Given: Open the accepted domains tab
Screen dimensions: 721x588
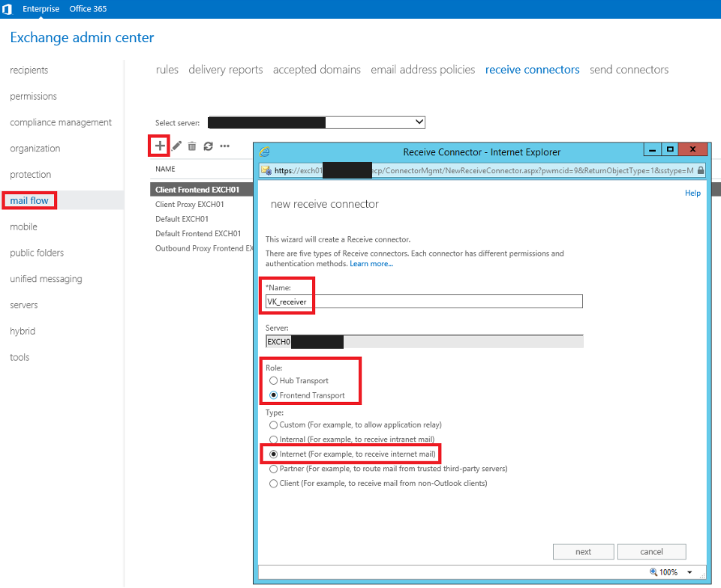Looking at the screenshot, I should 317,70.
